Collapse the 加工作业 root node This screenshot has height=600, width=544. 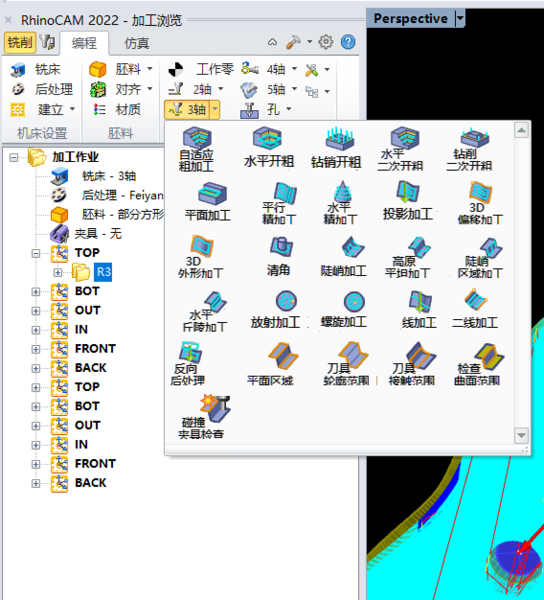pyautogui.click(x=14, y=157)
